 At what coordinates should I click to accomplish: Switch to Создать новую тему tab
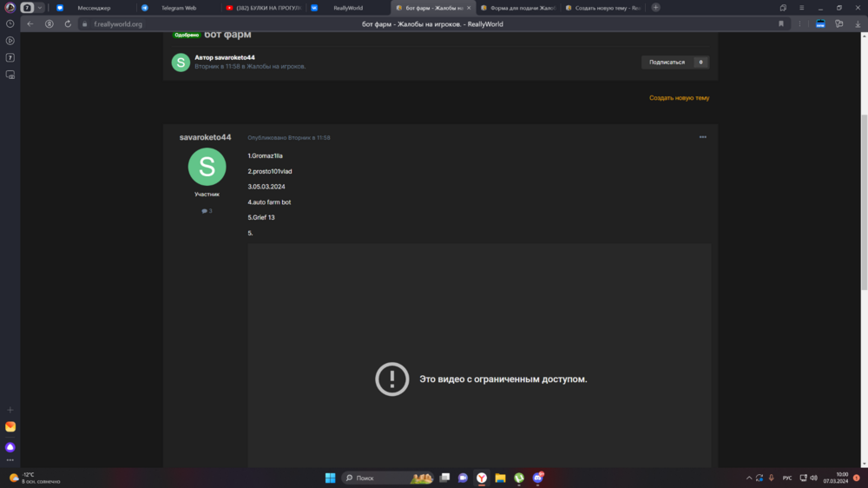pyautogui.click(x=603, y=8)
